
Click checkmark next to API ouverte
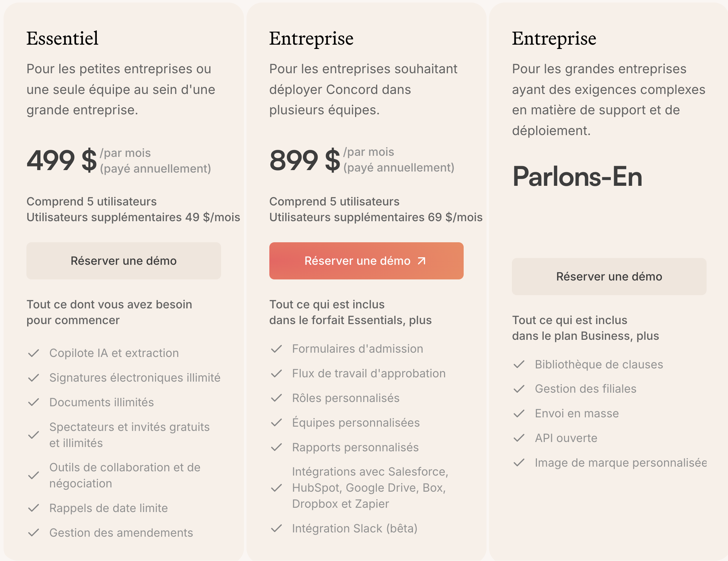[519, 438]
